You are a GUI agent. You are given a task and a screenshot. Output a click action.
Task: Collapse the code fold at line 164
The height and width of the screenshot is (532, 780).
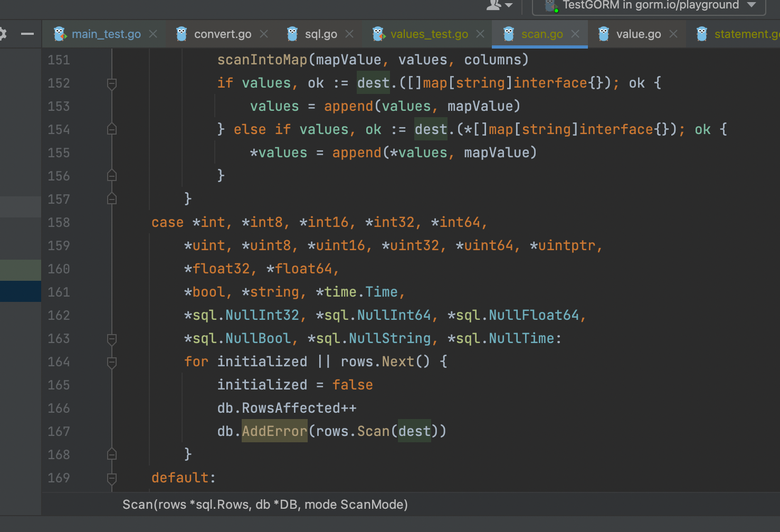[x=111, y=362]
